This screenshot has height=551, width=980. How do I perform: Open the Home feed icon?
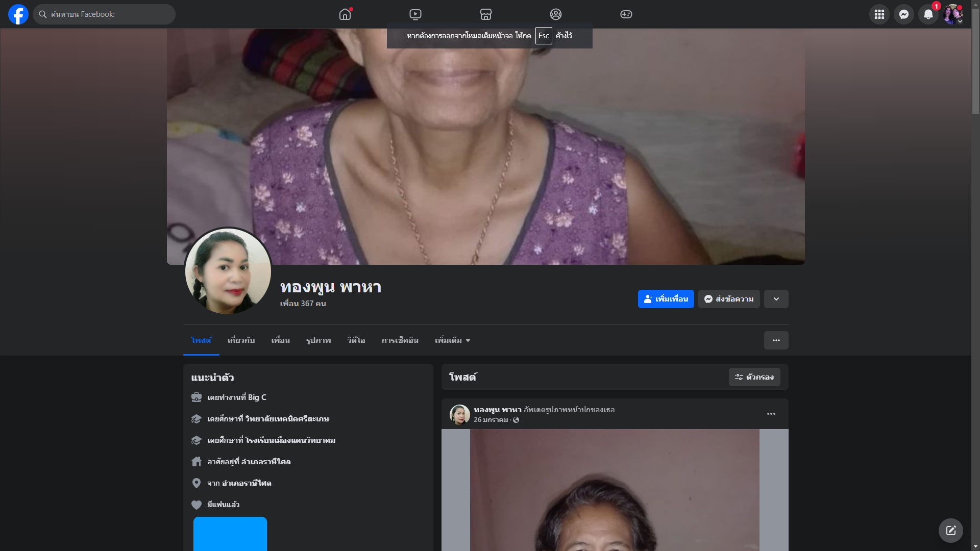pos(345,14)
